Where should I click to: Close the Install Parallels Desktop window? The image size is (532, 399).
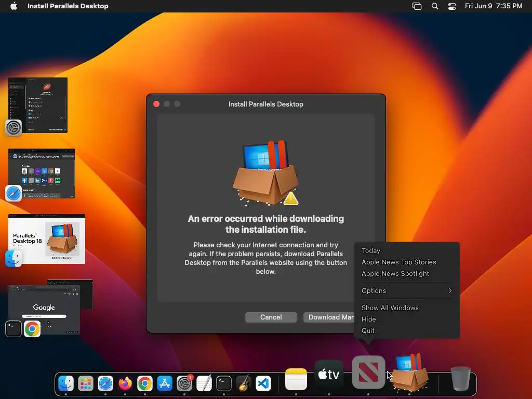click(x=156, y=104)
